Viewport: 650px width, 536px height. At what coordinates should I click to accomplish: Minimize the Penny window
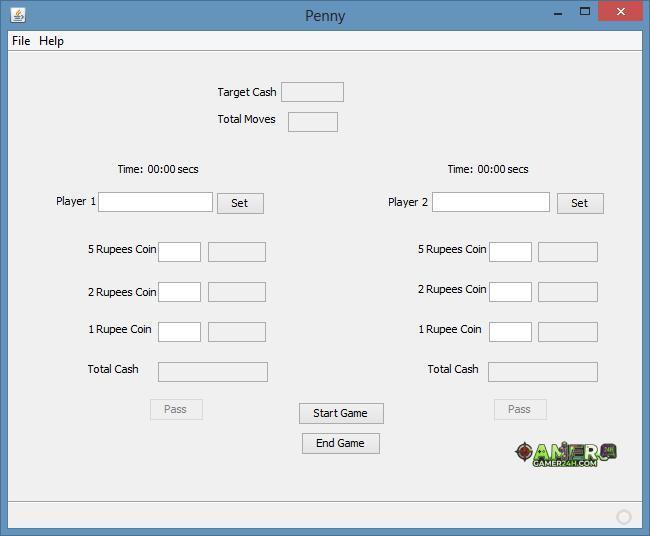(558, 12)
